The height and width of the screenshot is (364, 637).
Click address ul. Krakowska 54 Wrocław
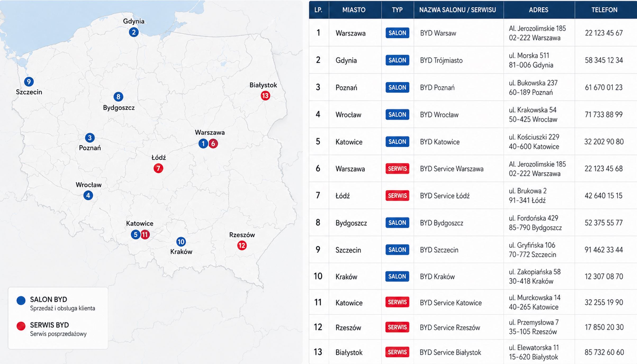[533, 115]
